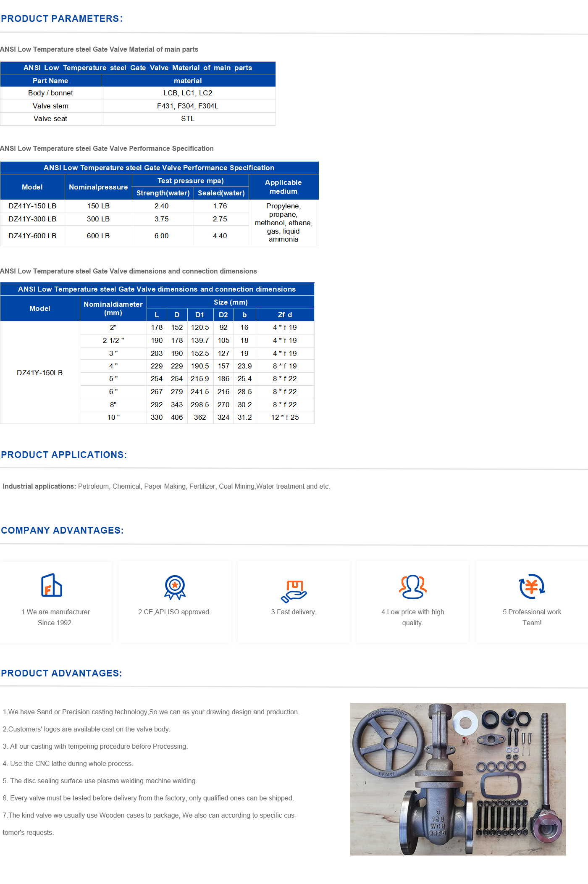Select the DZ41Y-300 LB model row
Screen dimensions: 588x884
pyautogui.click(x=32, y=219)
